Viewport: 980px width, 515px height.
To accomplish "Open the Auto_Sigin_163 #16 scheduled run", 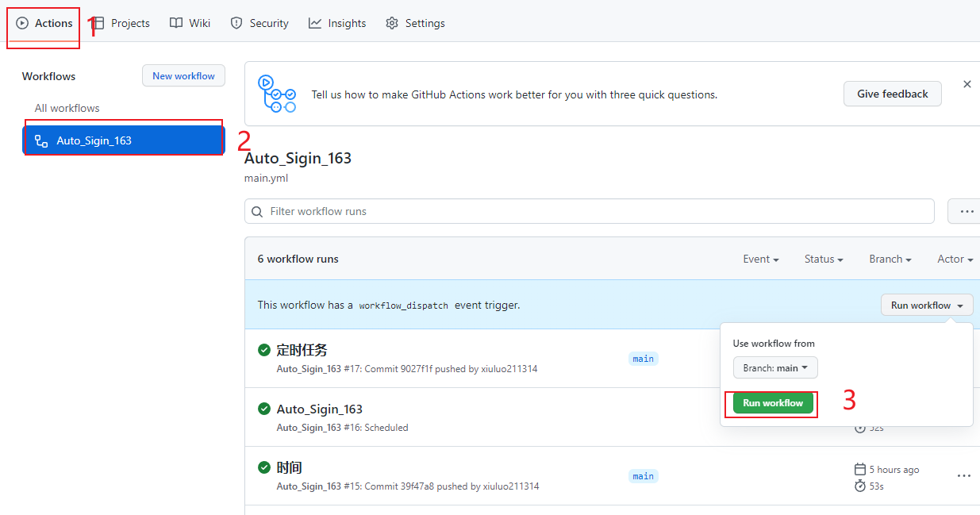I will click(319, 409).
